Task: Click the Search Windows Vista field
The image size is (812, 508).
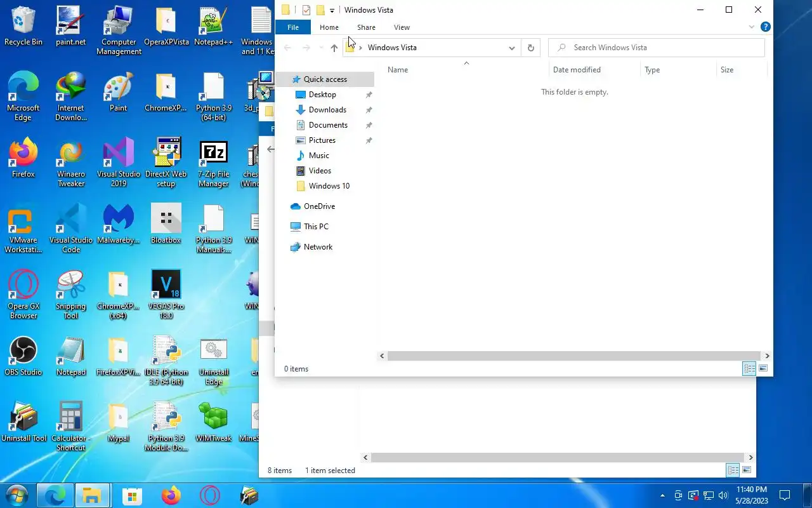Action: [x=657, y=48]
